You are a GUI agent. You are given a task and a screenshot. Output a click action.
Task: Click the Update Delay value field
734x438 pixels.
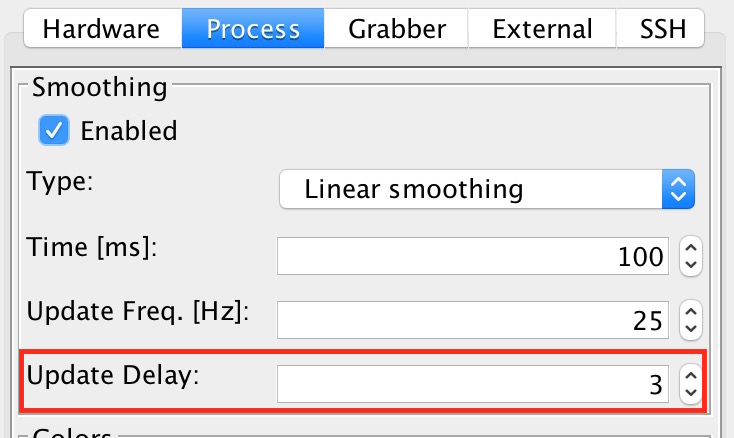point(472,384)
